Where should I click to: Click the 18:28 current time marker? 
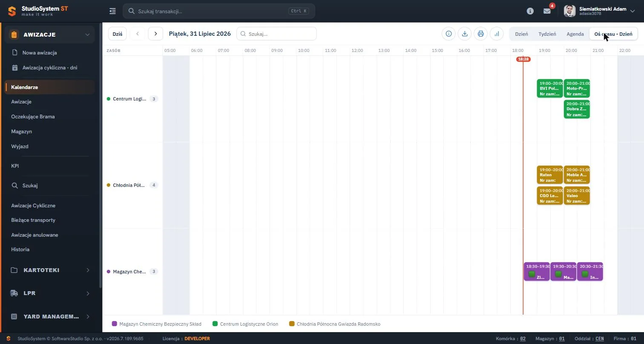523,59
